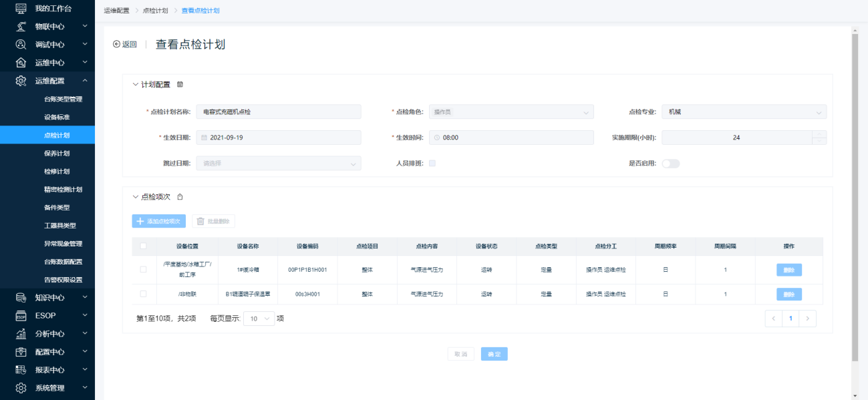Click the 运维配置 gear icon
The height and width of the screenshot is (400, 868).
(x=21, y=81)
